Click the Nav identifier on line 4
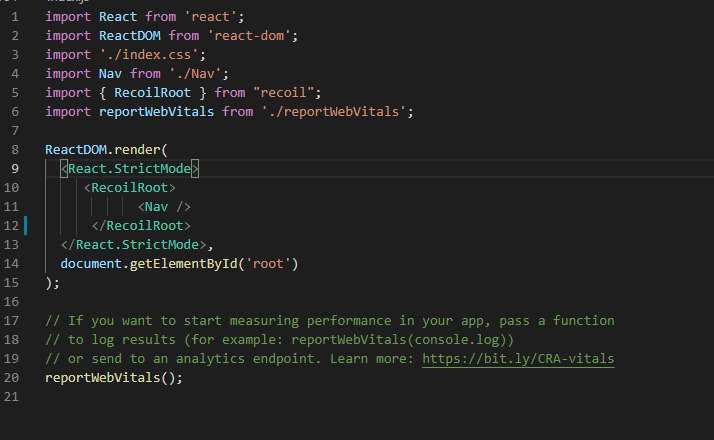Viewport: 714px width, 440px height. click(x=110, y=74)
